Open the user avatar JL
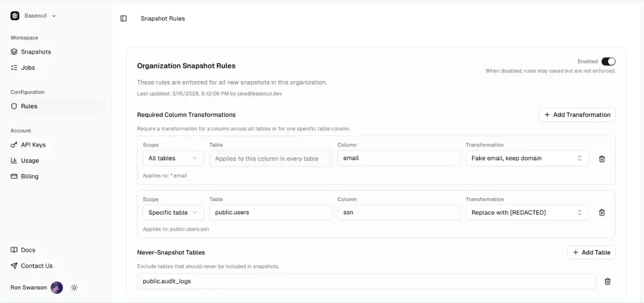 (x=57, y=288)
